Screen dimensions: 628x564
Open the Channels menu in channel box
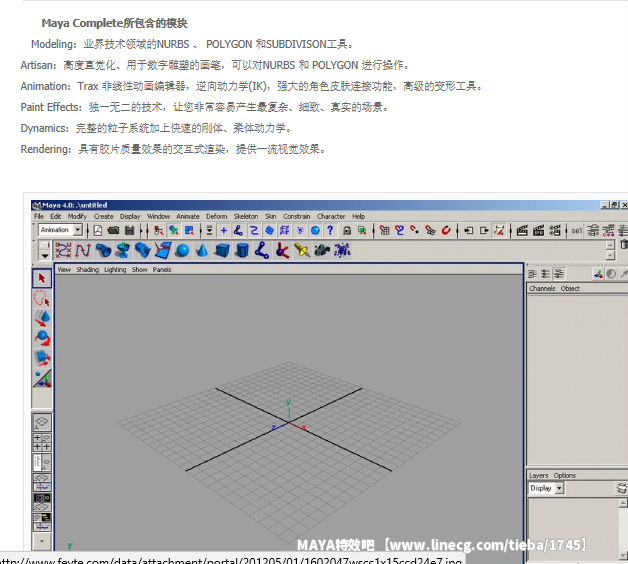point(542,288)
